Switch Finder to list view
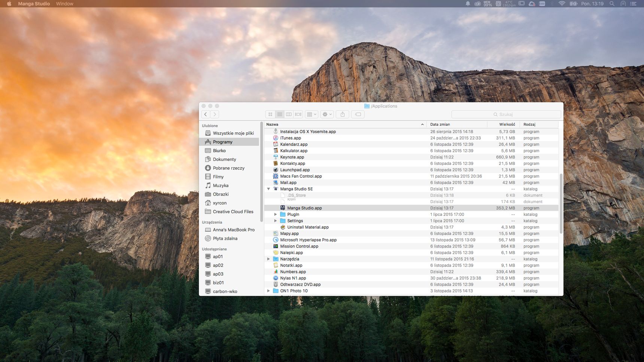Viewport: 644px width, 362px height. 280,114
